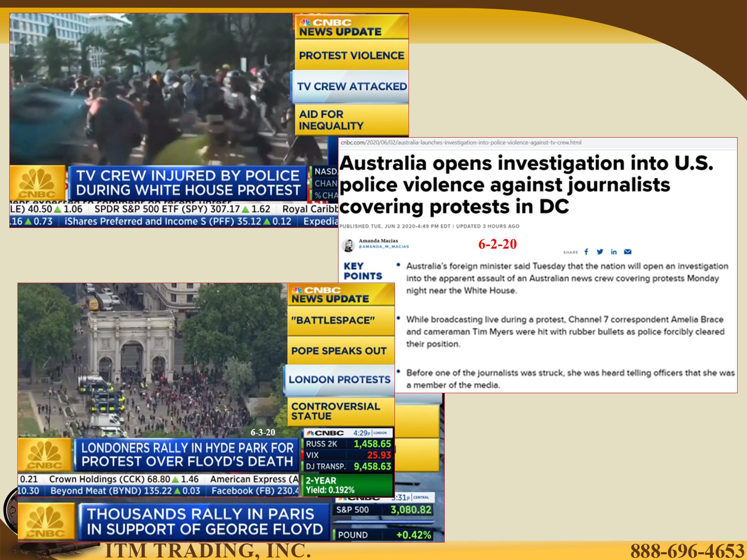The height and width of the screenshot is (560, 747).
Task: Select the POPE SPEAKS OUT news tab
Action: tap(341, 351)
